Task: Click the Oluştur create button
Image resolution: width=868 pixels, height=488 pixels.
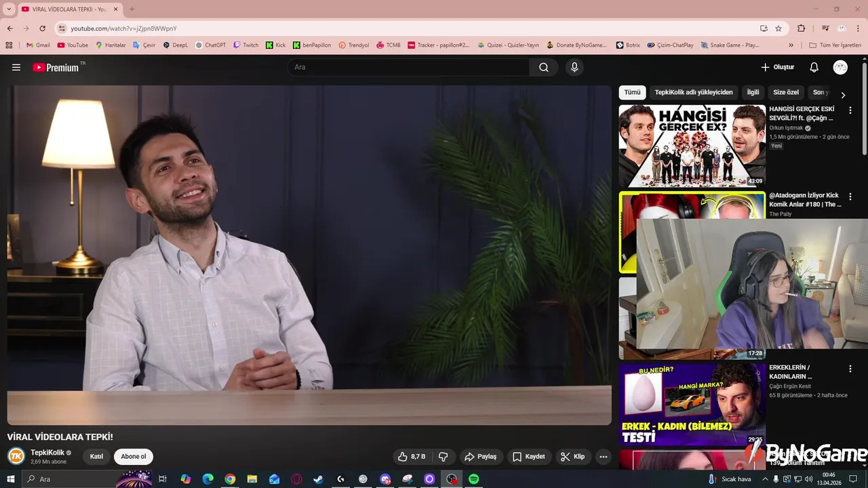Action: click(777, 67)
